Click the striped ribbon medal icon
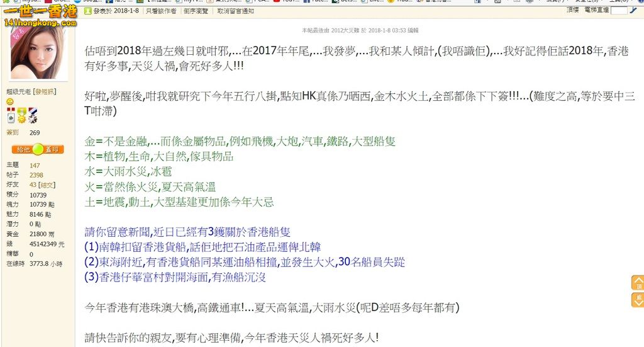This screenshot has width=644, height=347. [x=32, y=117]
